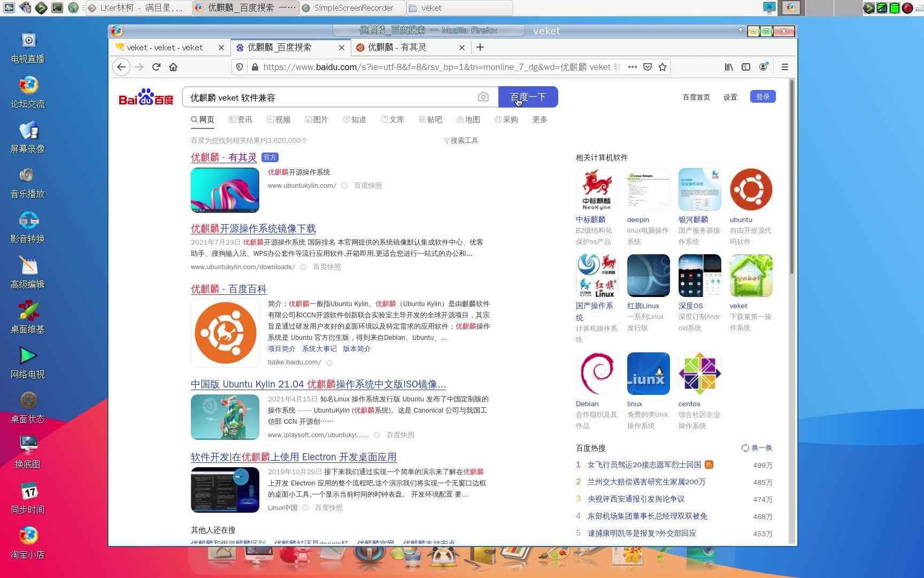Open the 项目简介 sub-link
Viewport: 924px width, 578px height.
coord(281,348)
